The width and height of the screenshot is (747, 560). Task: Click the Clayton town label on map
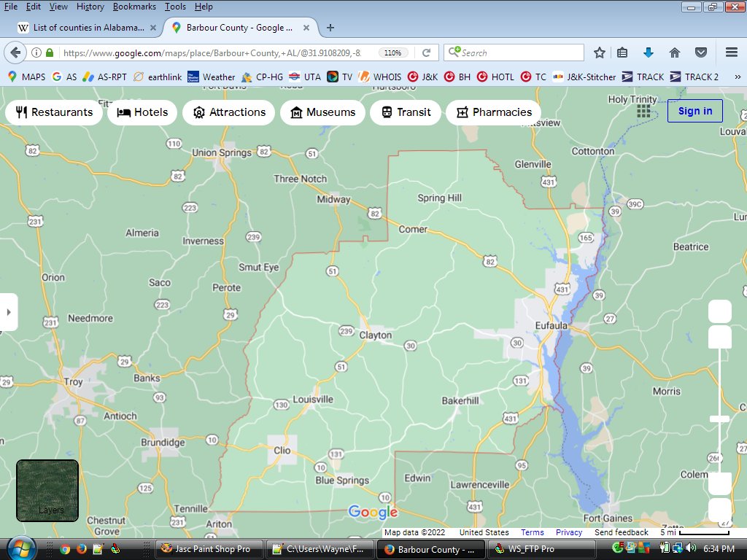pyautogui.click(x=376, y=335)
